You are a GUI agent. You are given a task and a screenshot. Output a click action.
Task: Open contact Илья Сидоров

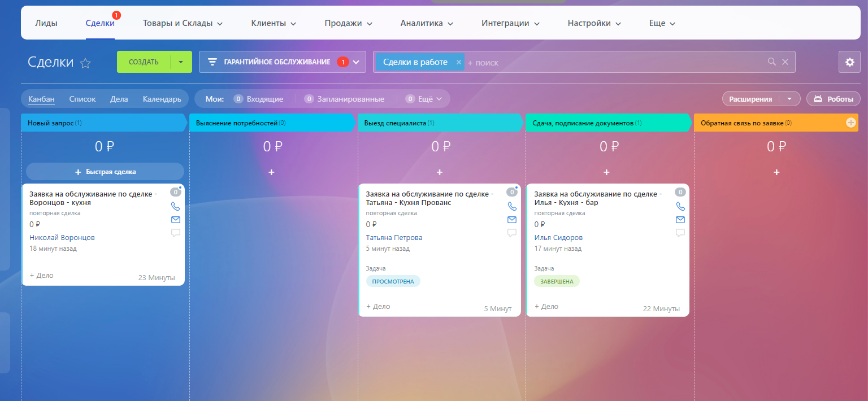[558, 238]
